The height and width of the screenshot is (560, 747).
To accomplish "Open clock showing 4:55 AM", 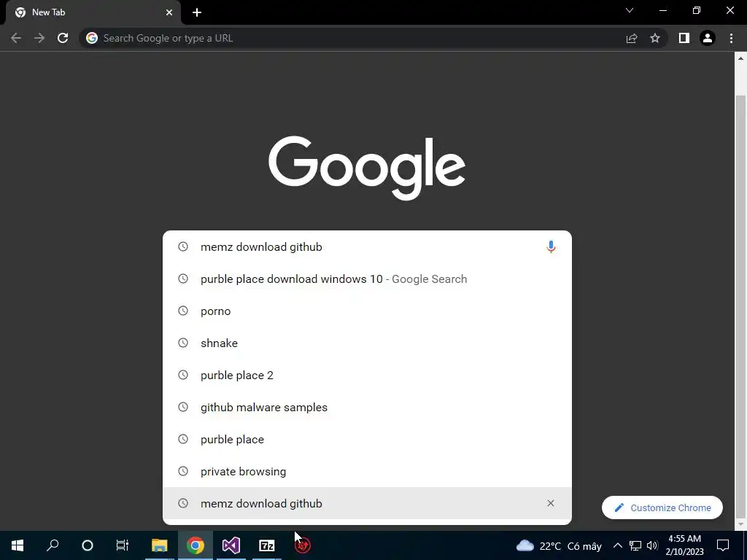I will pyautogui.click(x=684, y=545).
